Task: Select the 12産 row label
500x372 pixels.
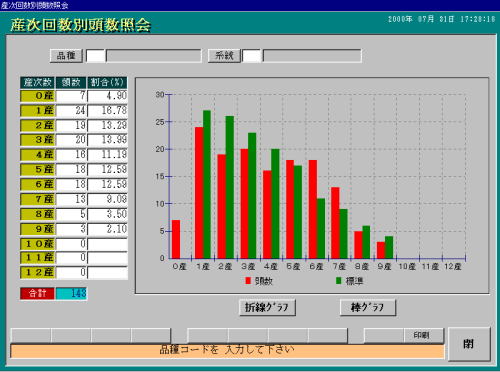Action: (38, 273)
